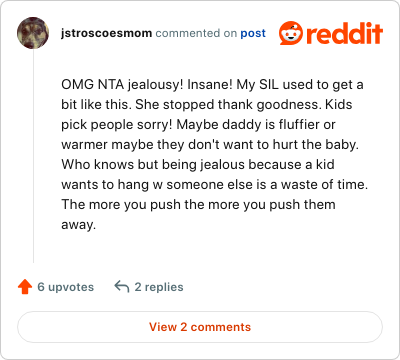Click the line "bit like this. She stopped"
This screenshot has height=360, width=400.
click(x=207, y=105)
